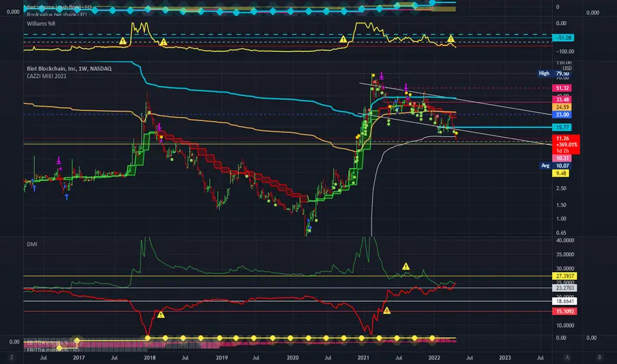Viewport: 617px width, 364px height.
Task: Click the Avg 10.07 price label
Action: point(555,165)
